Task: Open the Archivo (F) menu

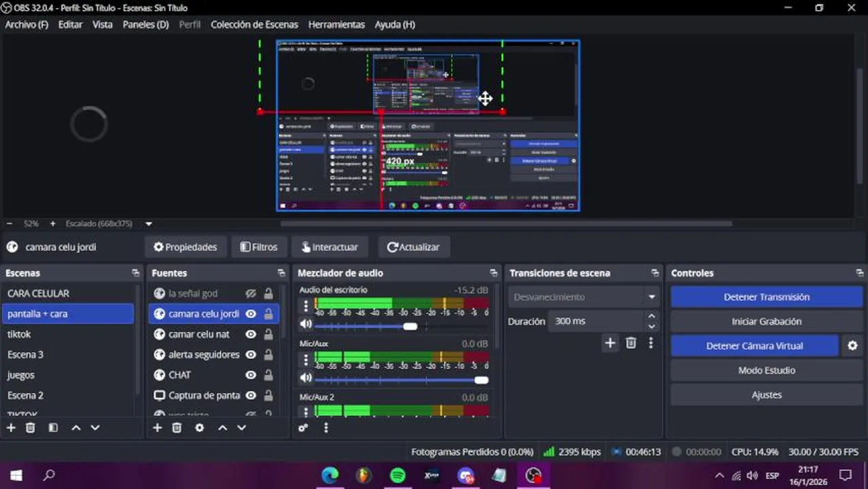Action: (26, 24)
